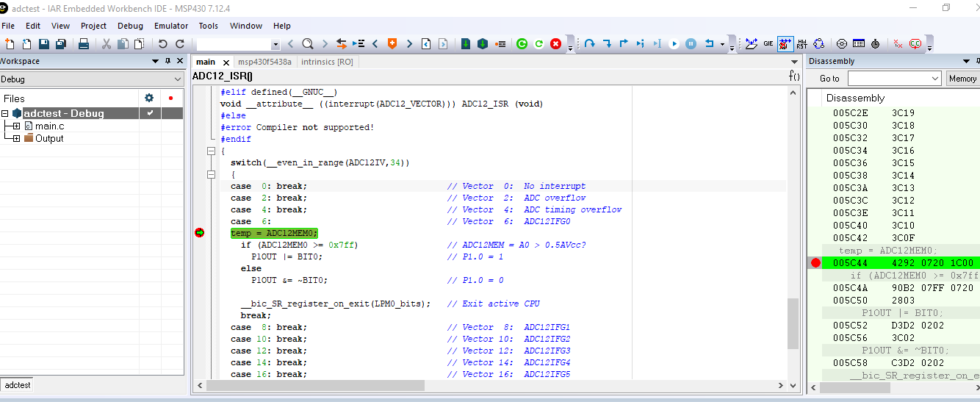This screenshot has width=980, height=402.
Task: Click the red Stop Debugging icon
Action: pos(556,44)
